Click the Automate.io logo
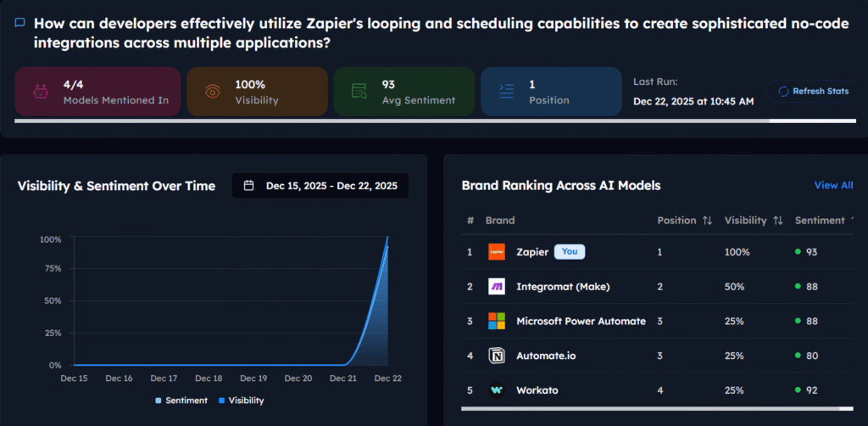Image resolution: width=868 pixels, height=426 pixels. [497, 356]
